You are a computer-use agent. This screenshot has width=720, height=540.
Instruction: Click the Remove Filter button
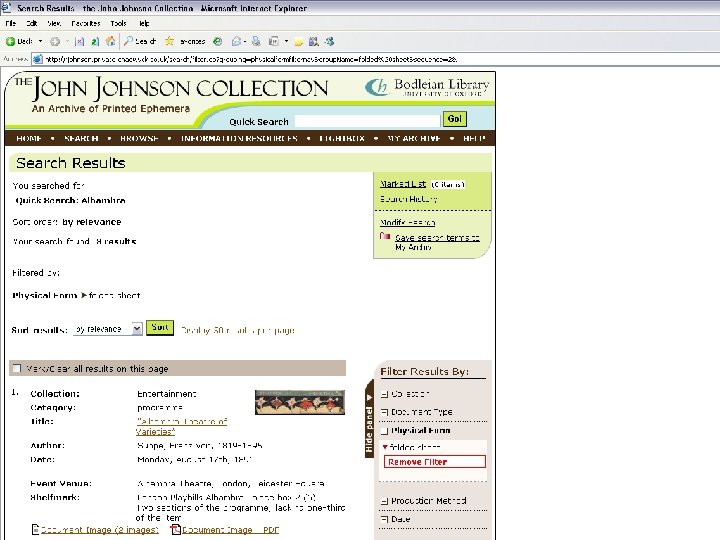point(434,461)
